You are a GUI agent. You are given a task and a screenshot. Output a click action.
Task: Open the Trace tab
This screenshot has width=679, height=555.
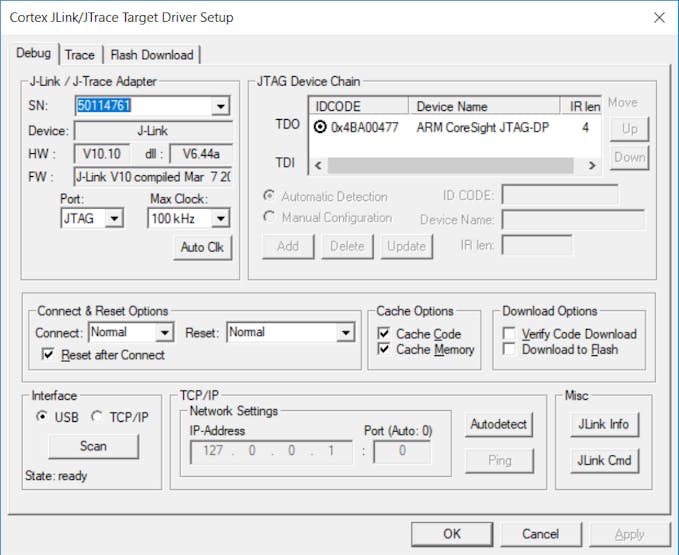(x=80, y=55)
